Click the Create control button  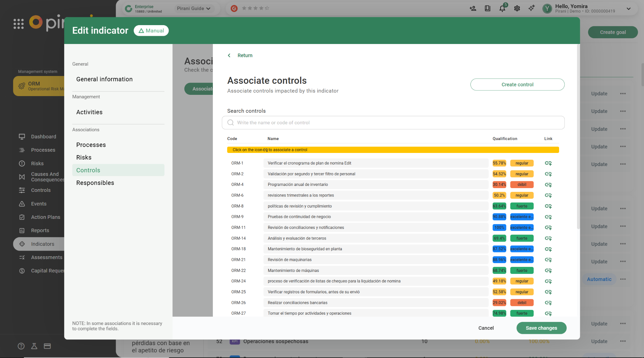(x=517, y=84)
